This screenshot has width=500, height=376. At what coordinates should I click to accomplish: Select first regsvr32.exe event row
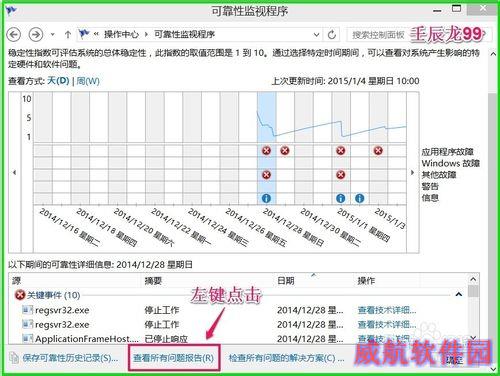point(238,310)
